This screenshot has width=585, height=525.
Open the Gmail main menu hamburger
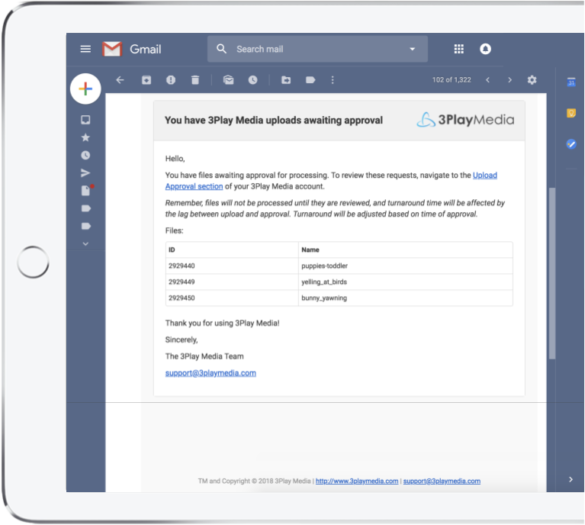[x=85, y=49]
